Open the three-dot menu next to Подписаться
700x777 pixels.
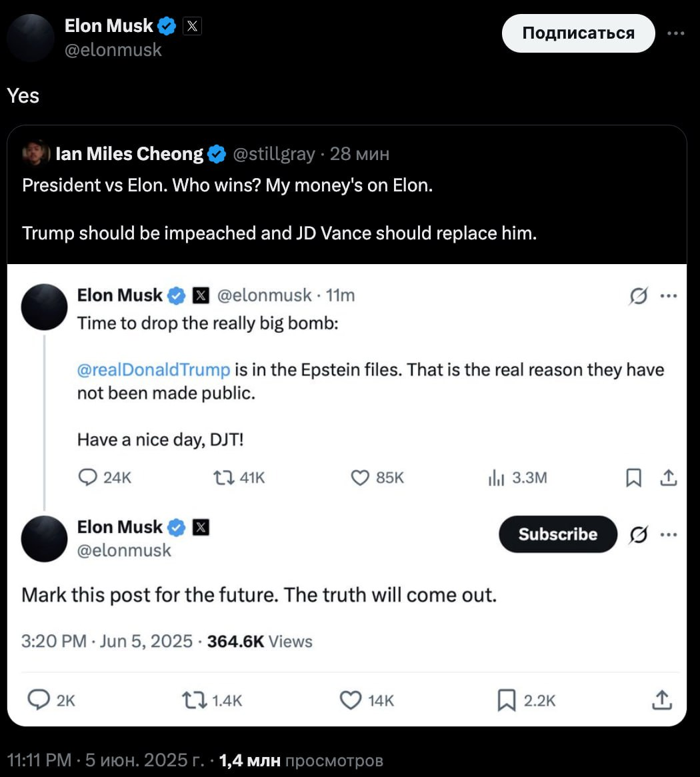tap(675, 33)
